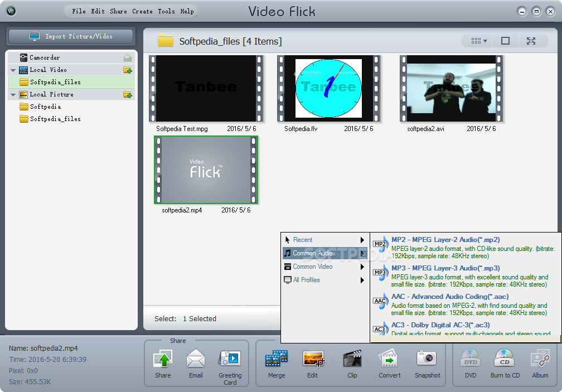Select Softpedia_files under Local Video
Image resolution: width=562 pixels, height=392 pixels.
71,82
